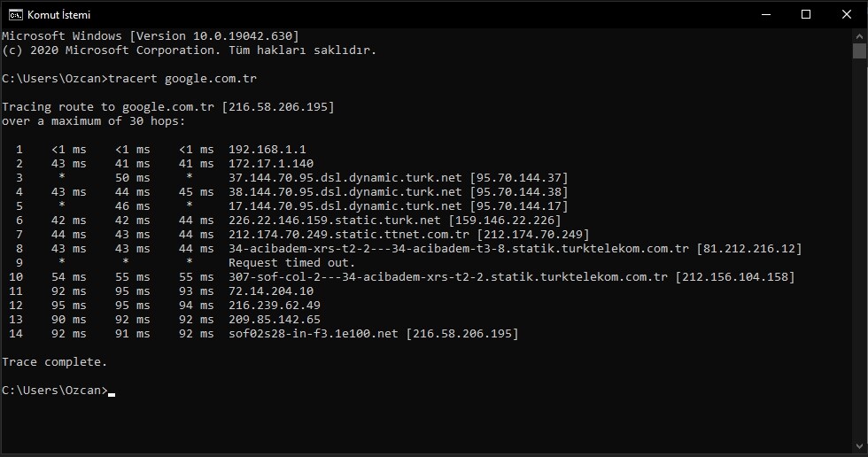This screenshot has height=457, width=868.
Task: Click the 209.85.142.65 hop address
Action: [275, 319]
